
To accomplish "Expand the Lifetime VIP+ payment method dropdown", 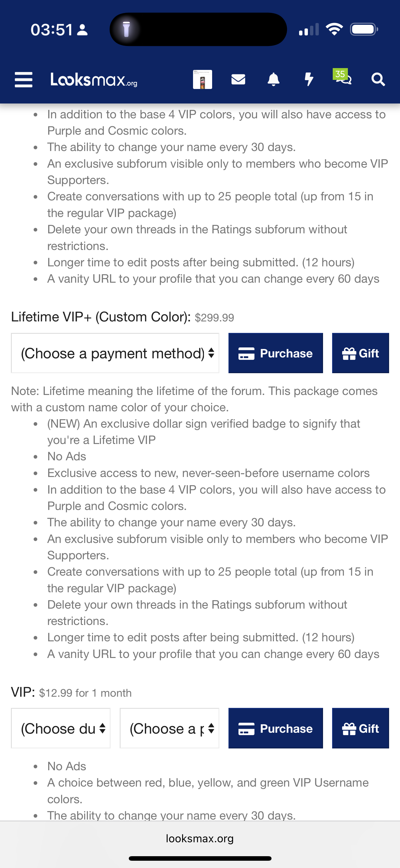I will (115, 353).
